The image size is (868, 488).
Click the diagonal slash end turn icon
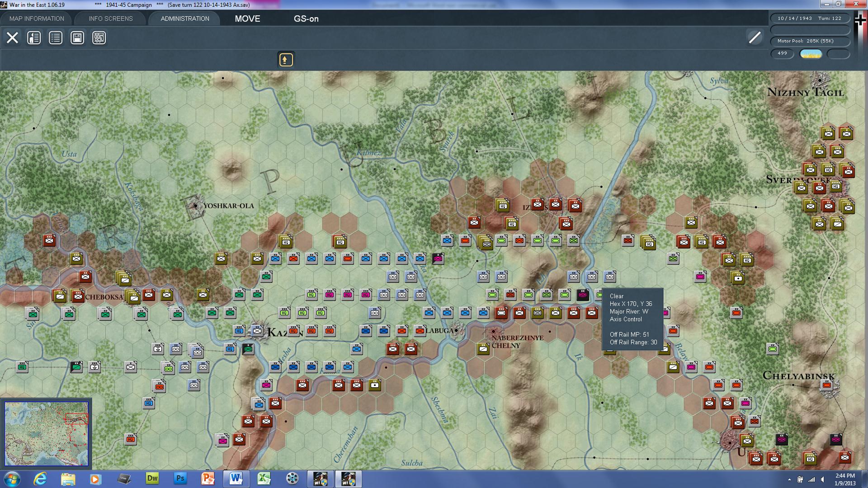pyautogui.click(x=755, y=38)
